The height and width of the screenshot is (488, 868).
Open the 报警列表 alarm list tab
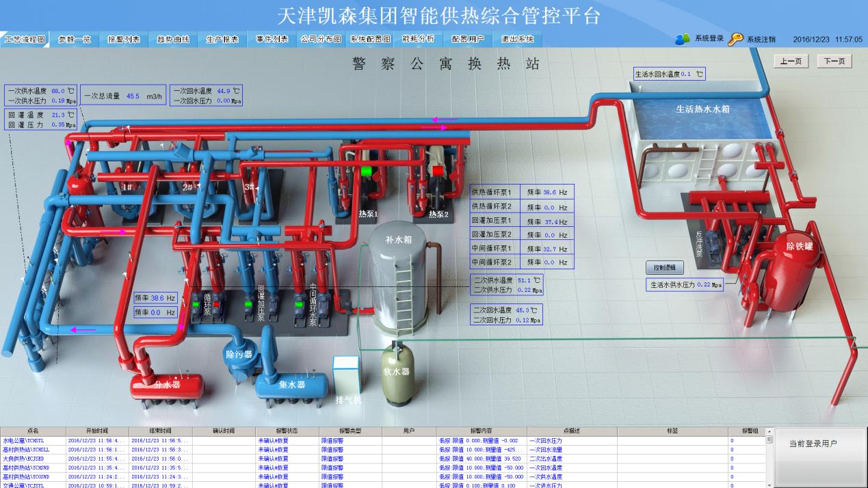[x=124, y=40]
